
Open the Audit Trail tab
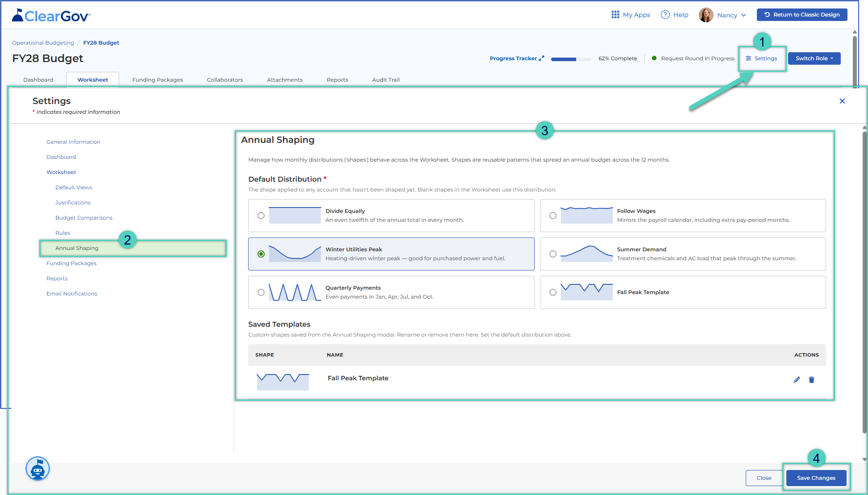point(386,80)
